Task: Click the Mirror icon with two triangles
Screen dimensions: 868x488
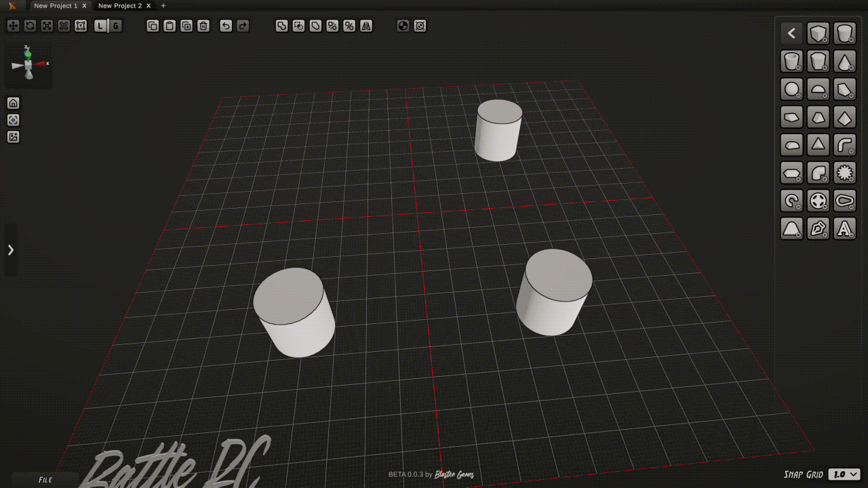Action: coord(366,26)
